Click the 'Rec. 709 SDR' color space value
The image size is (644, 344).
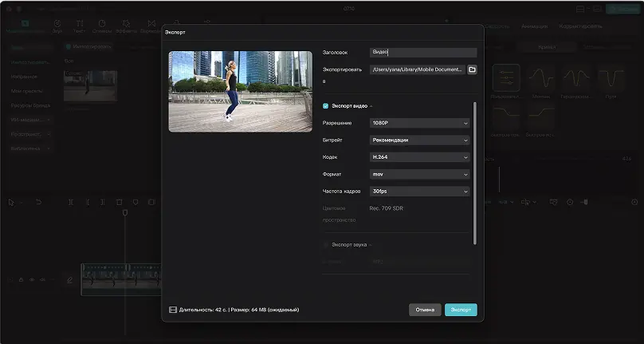(x=386, y=208)
